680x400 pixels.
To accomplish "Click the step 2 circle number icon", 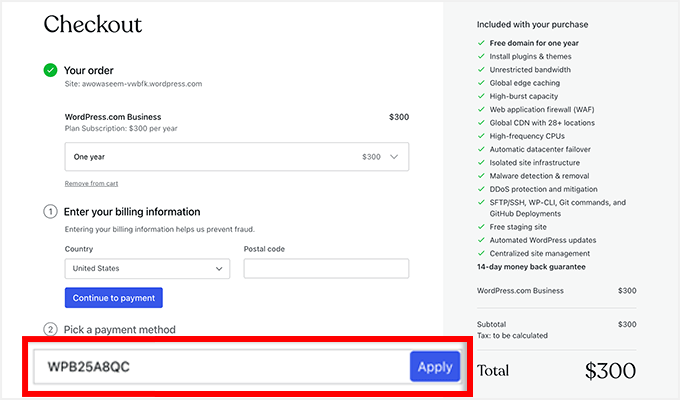I will point(50,329).
